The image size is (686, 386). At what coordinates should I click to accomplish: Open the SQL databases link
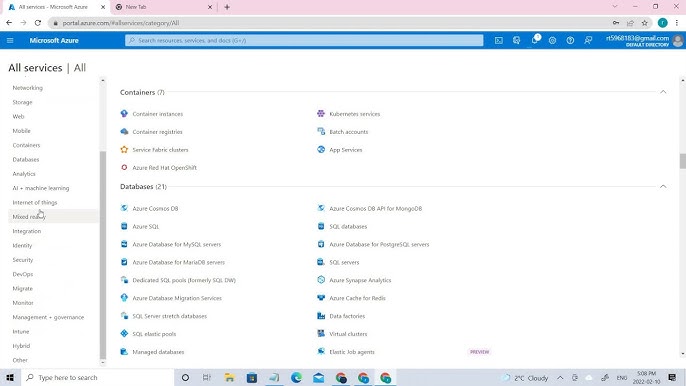(348, 227)
